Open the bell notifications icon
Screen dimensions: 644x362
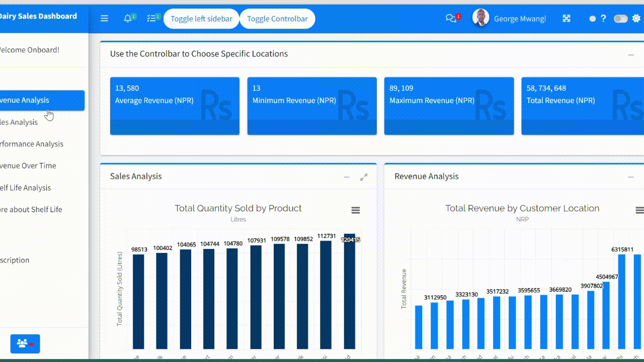(128, 18)
